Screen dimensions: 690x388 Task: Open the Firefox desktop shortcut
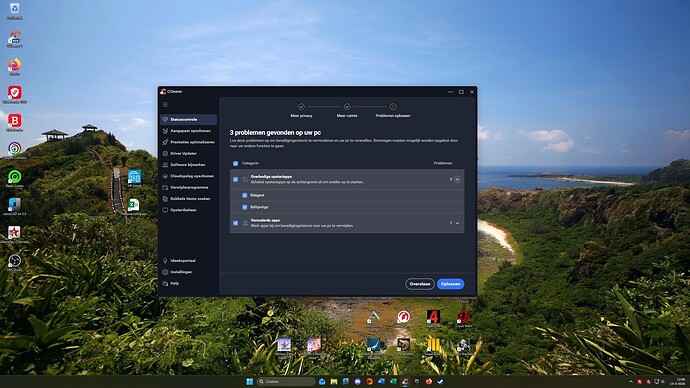tap(15, 66)
